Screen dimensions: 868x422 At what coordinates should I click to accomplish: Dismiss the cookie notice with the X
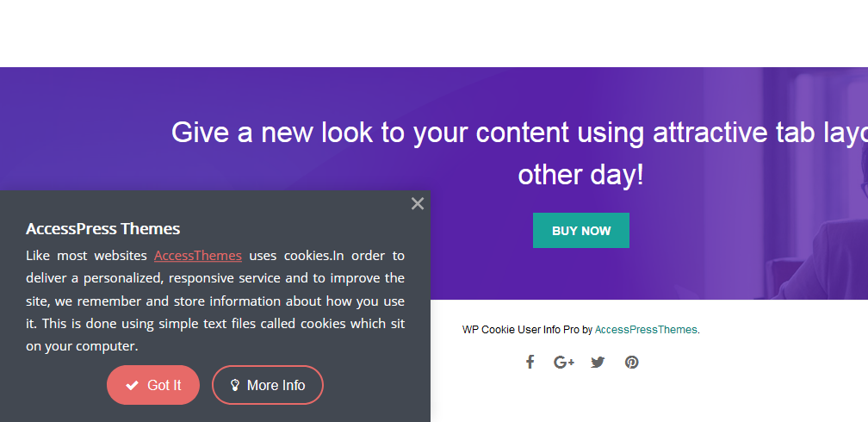pyautogui.click(x=418, y=204)
